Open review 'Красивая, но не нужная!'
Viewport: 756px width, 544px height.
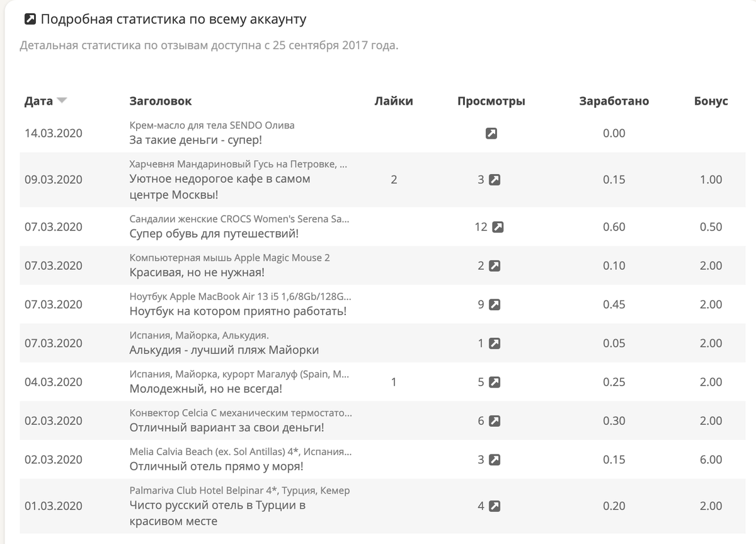click(197, 272)
